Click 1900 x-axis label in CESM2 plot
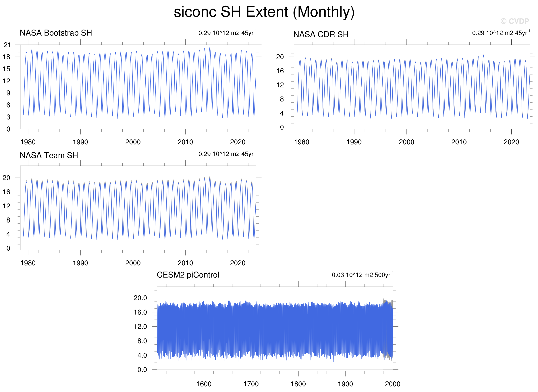The width and height of the screenshot is (538, 392). [x=345, y=384]
